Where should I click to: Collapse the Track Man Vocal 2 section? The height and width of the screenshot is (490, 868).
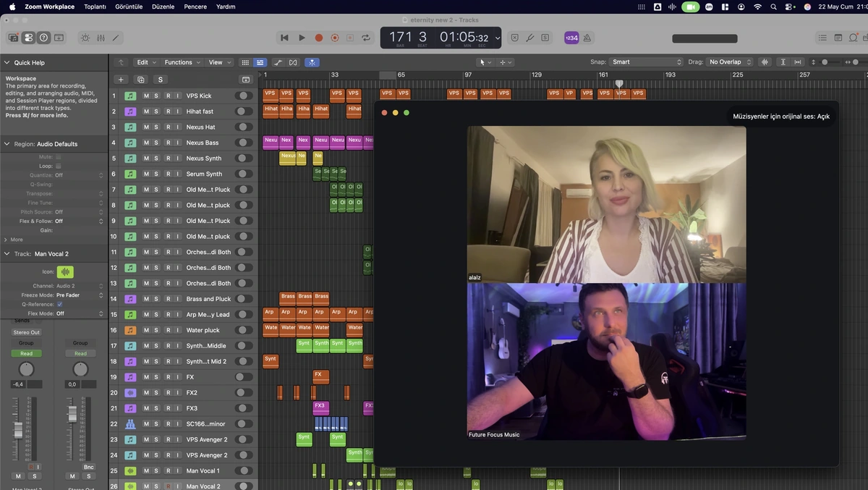[x=7, y=254]
